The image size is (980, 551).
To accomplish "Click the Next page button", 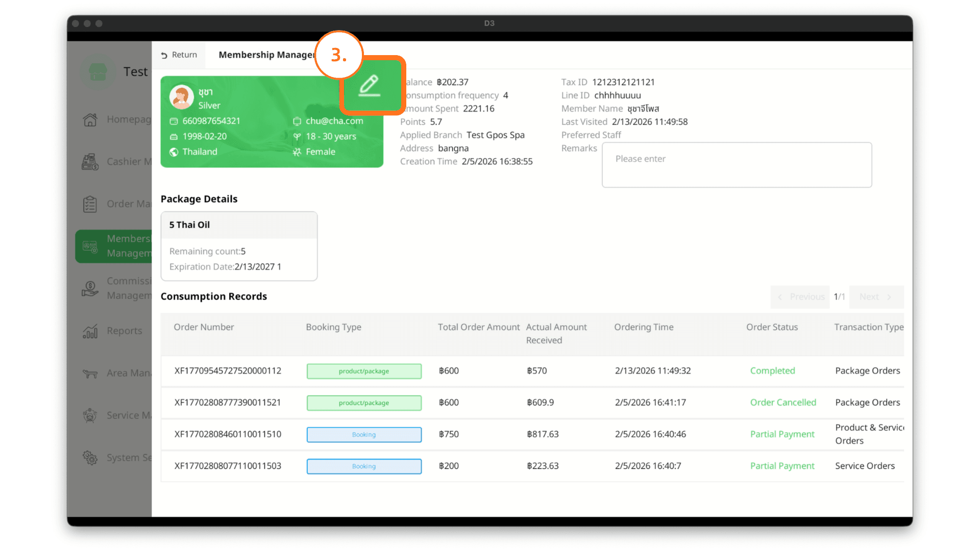I will click(876, 296).
